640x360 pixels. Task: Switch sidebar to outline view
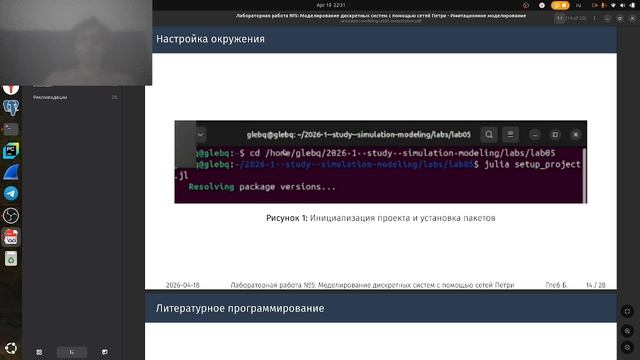[72, 352]
